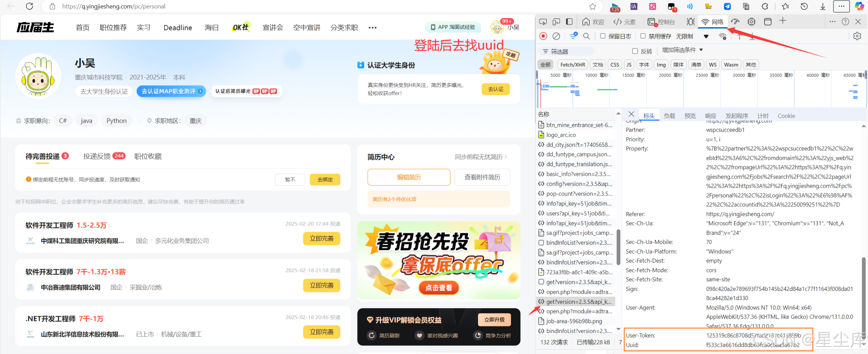Open 同步前程无忧简历 chevron link
Screen dimensions: 868x354
481,157
